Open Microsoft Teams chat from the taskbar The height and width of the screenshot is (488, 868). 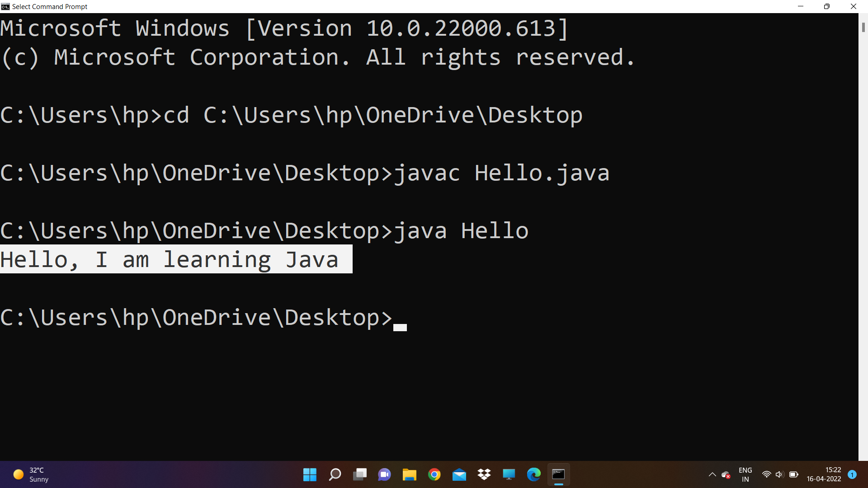pyautogui.click(x=384, y=474)
